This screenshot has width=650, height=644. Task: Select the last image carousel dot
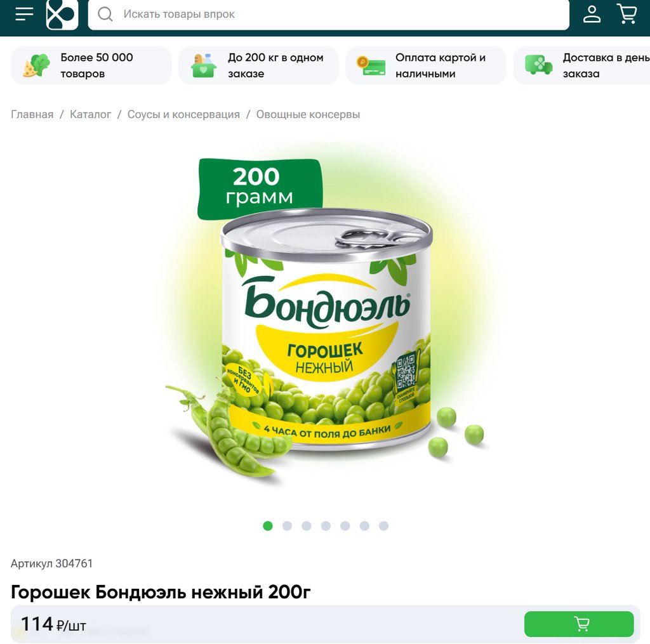(384, 526)
